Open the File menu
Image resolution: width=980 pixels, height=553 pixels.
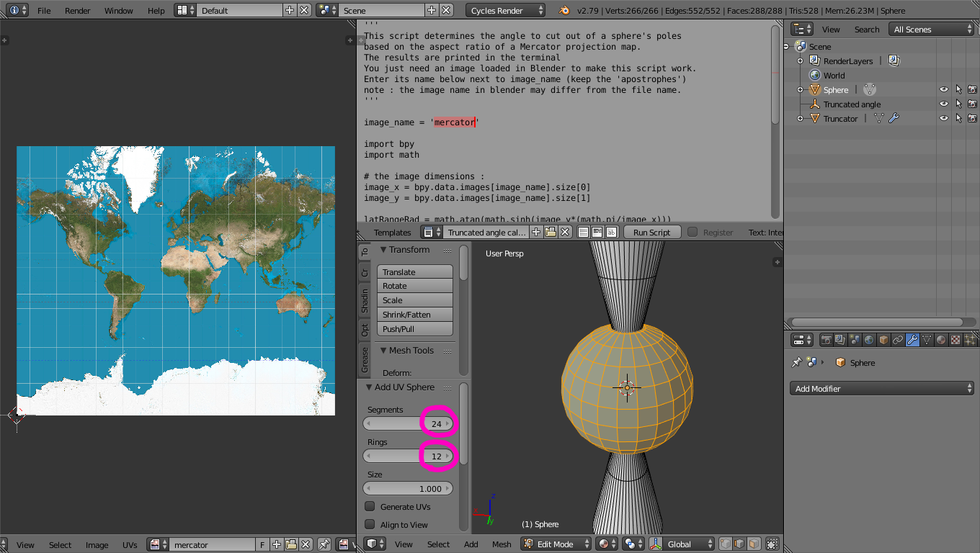click(x=44, y=11)
